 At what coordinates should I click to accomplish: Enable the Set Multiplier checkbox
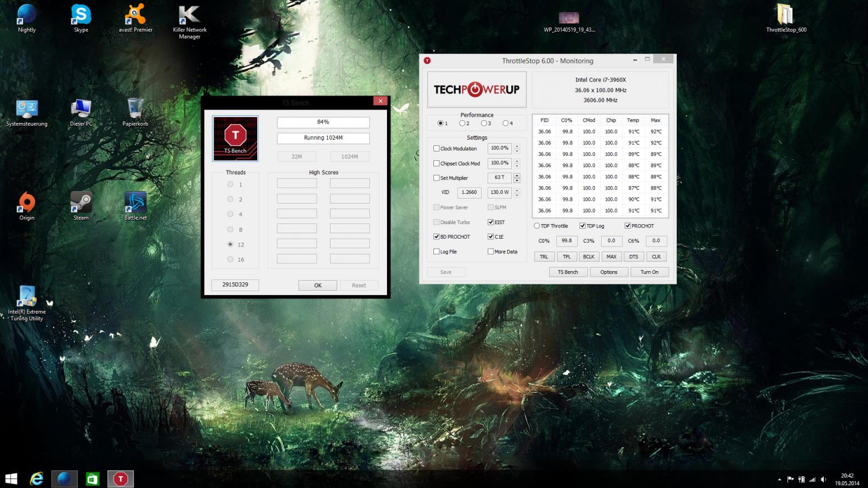pyautogui.click(x=436, y=178)
